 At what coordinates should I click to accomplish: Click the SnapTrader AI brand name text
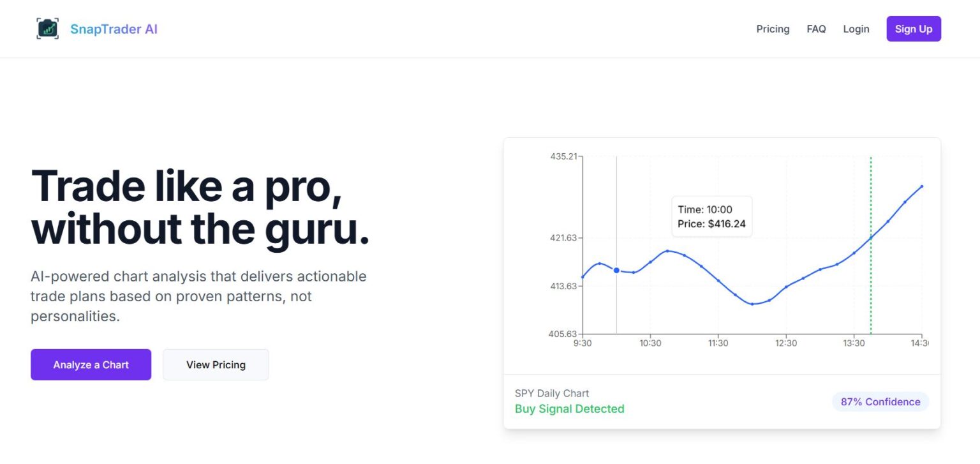tap(114, 29)
